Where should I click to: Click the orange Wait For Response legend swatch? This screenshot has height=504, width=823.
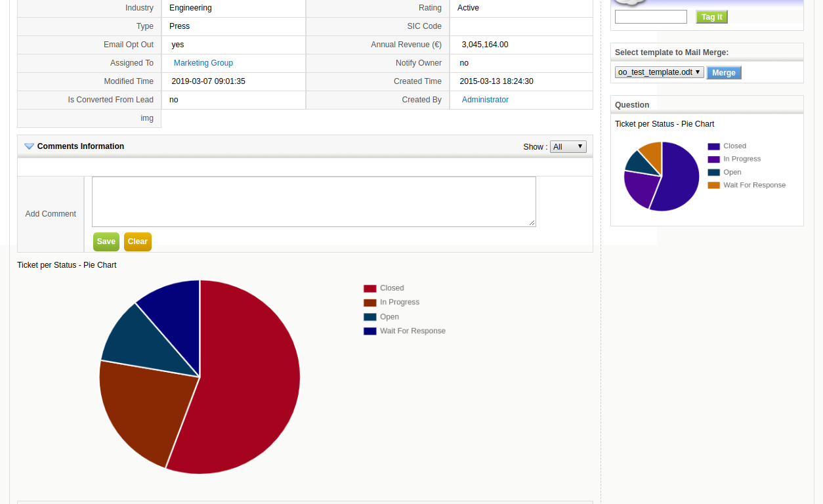713,185
